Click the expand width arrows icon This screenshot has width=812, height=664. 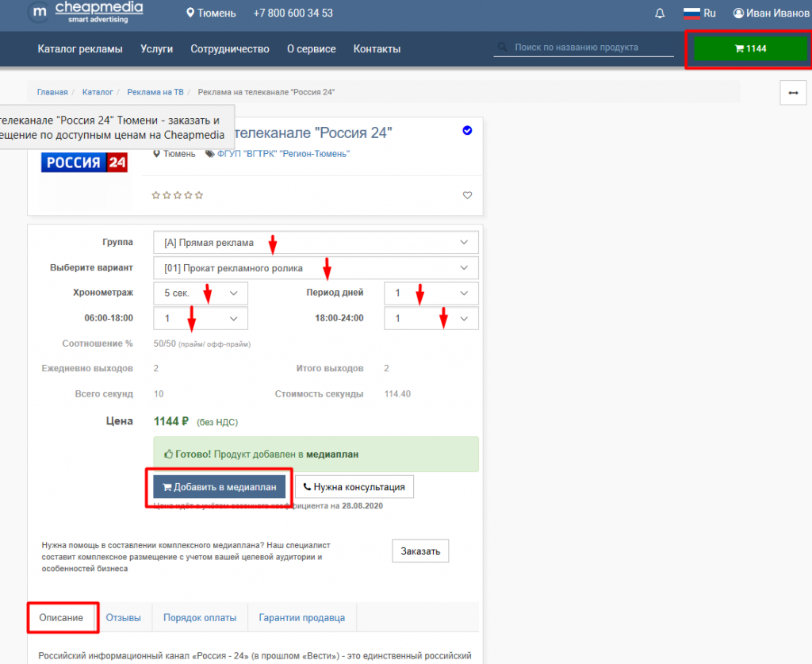coord(793,93)
